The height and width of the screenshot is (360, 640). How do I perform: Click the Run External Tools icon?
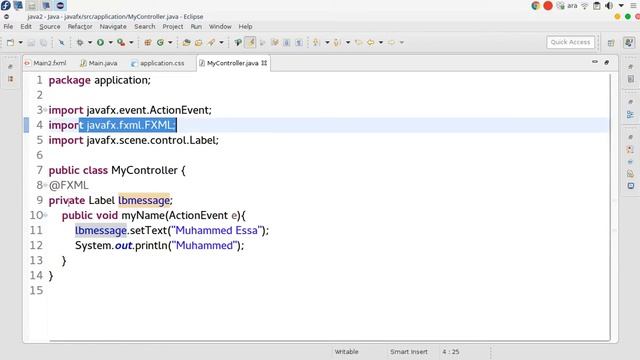coord(121,42)
